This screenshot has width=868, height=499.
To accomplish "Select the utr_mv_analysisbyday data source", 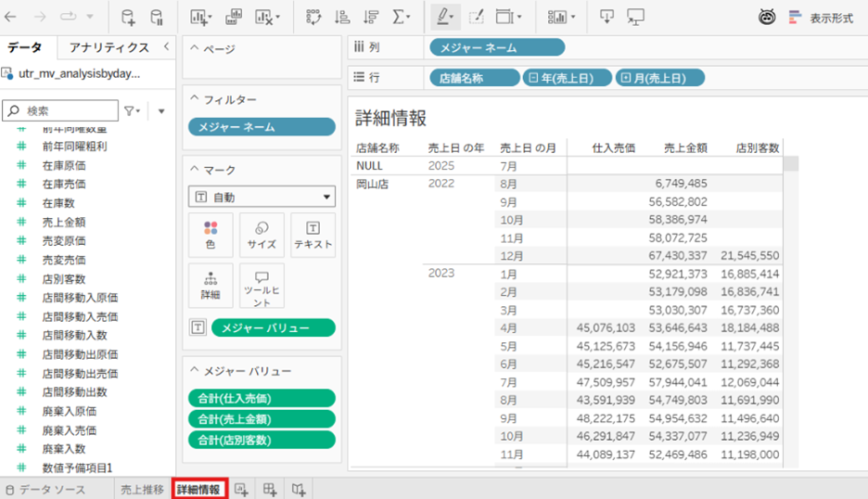I will (79, 73).
